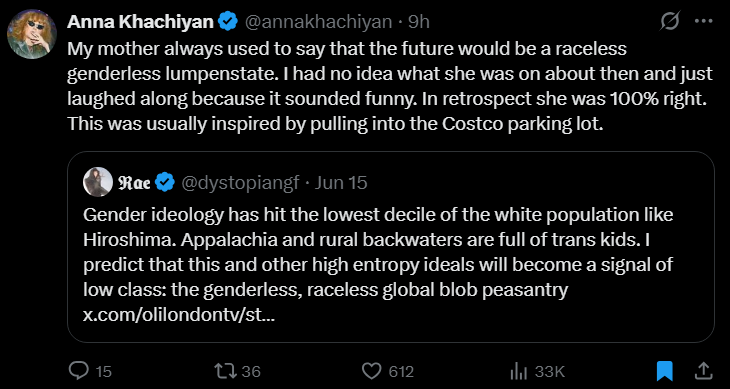Click the Rae display name
This screenshot has height=389, width=730.
pos(135,182)
